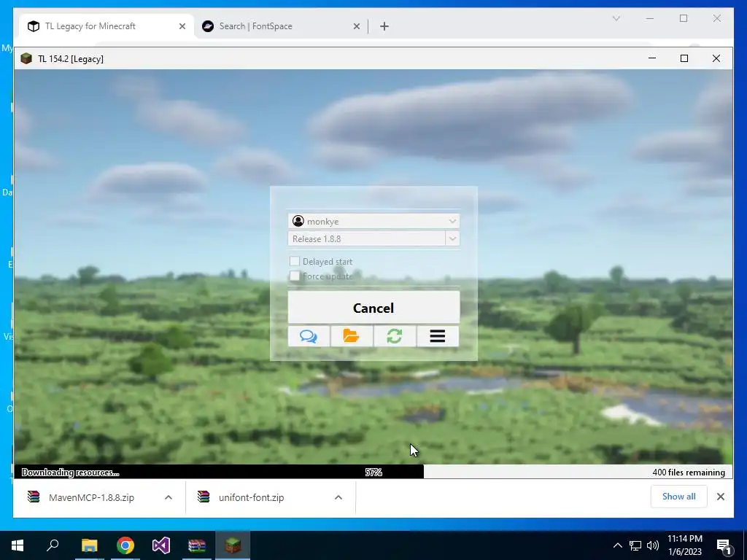Click the TL launcher grass block title icon
747x560 pixels.
pos(26,58)
